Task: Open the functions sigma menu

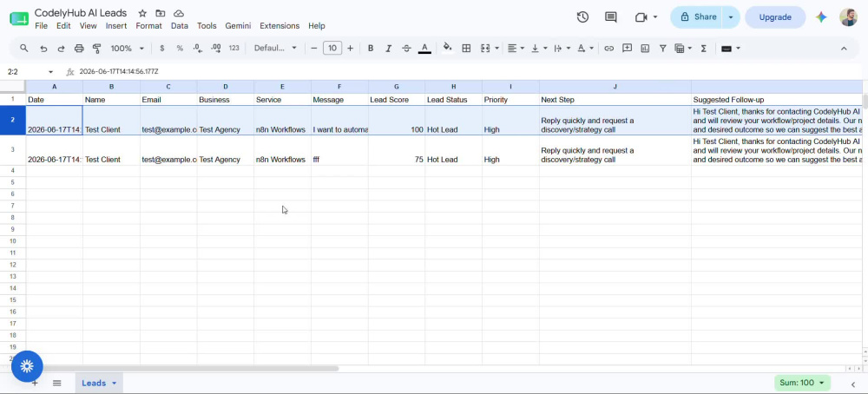Action: (x=704, y=48)
